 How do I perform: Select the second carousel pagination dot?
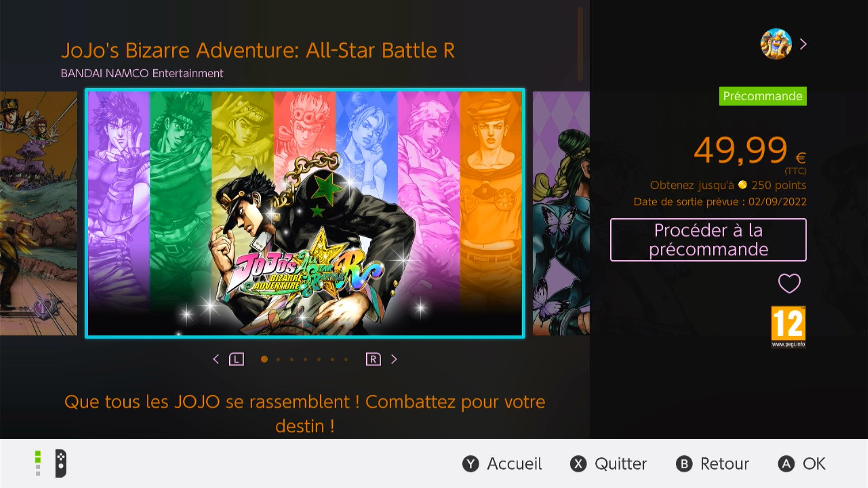pos(278,360)
